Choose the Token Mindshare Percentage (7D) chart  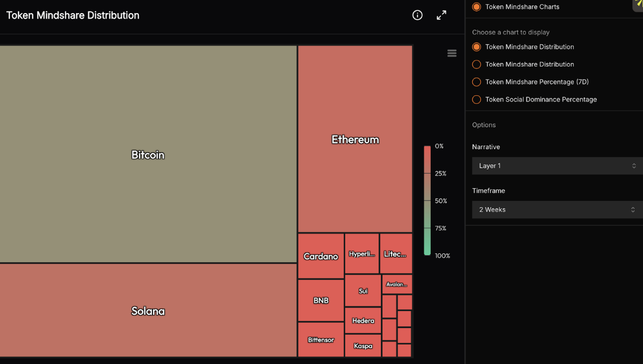click(477, 82)
